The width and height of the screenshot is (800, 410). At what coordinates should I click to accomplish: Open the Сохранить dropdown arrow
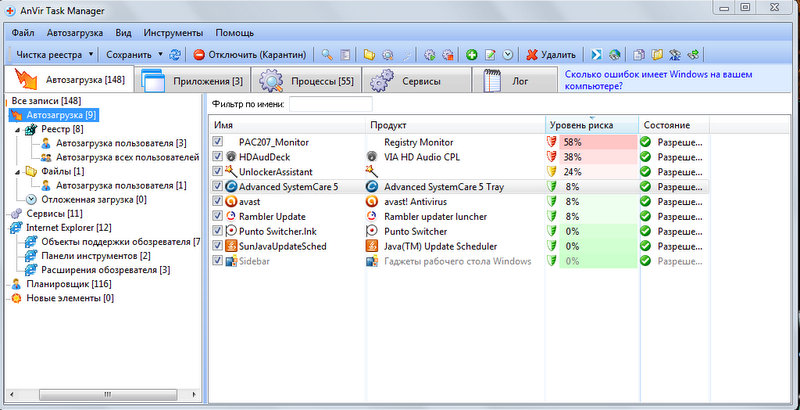pyautogui.click(x=160, y=54)
